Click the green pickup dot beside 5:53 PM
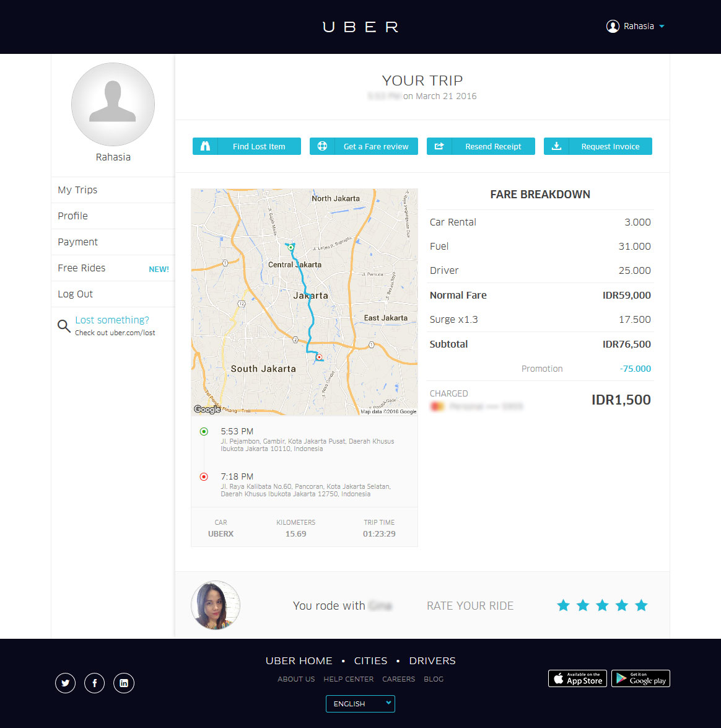This screenshot has width=721, height=728. 204,431
